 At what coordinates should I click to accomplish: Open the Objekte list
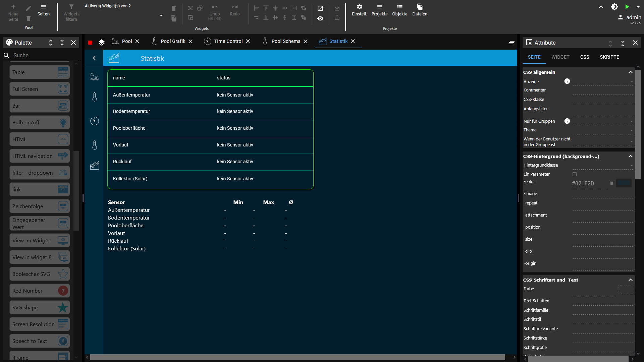[x=399, y=10]
